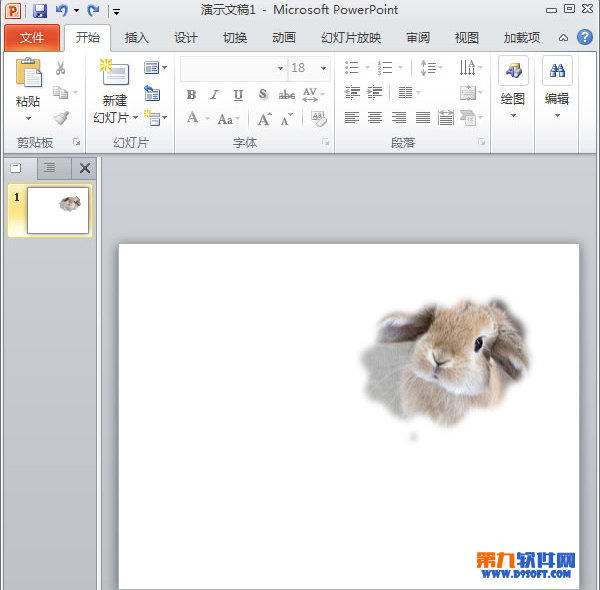Click the Editing (编辑) binoculars icon
Image resolution: width=600 pixels, height=590 pixels.
click(x=557, y=72)
